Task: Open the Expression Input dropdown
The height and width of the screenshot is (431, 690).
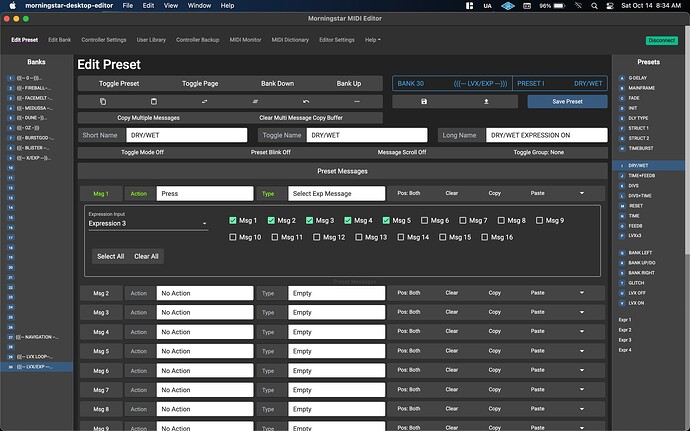Action: [x=146, y=224]
